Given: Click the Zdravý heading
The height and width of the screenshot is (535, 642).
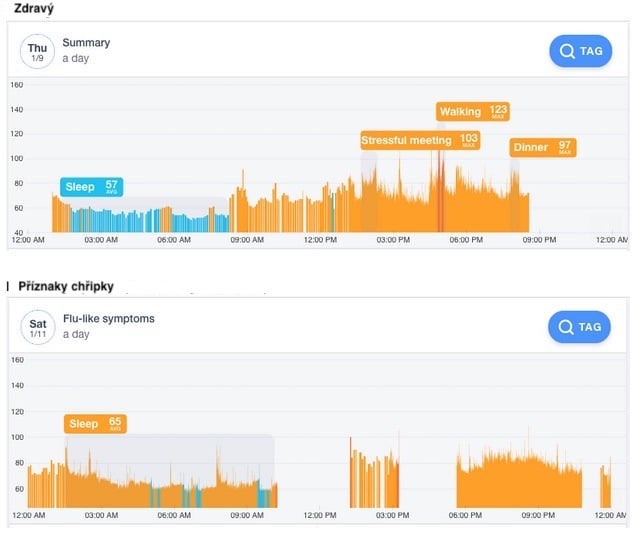Looking at the screenshot, I should tap(34, 8).
